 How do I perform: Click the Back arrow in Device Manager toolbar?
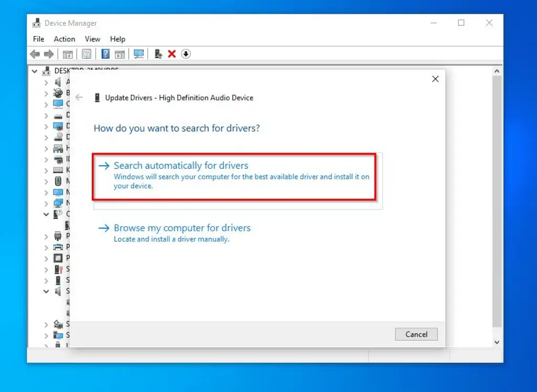[x=35, y=54]
